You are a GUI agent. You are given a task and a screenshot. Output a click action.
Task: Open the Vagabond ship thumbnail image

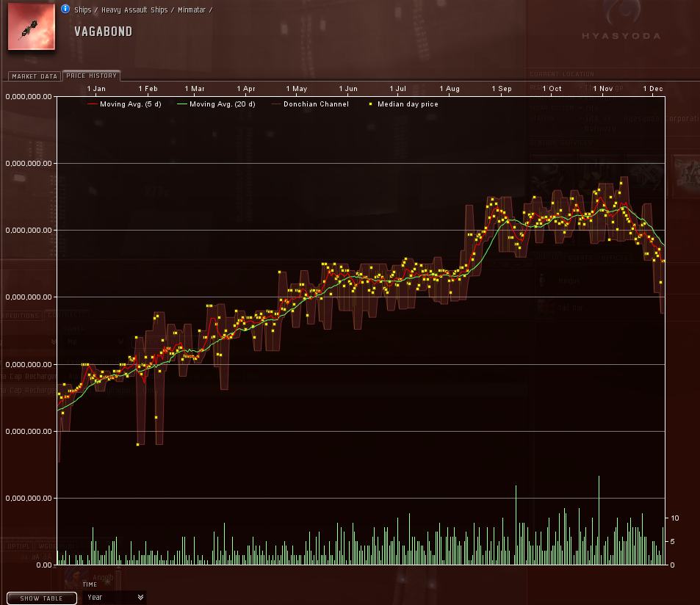pos(32,26)
